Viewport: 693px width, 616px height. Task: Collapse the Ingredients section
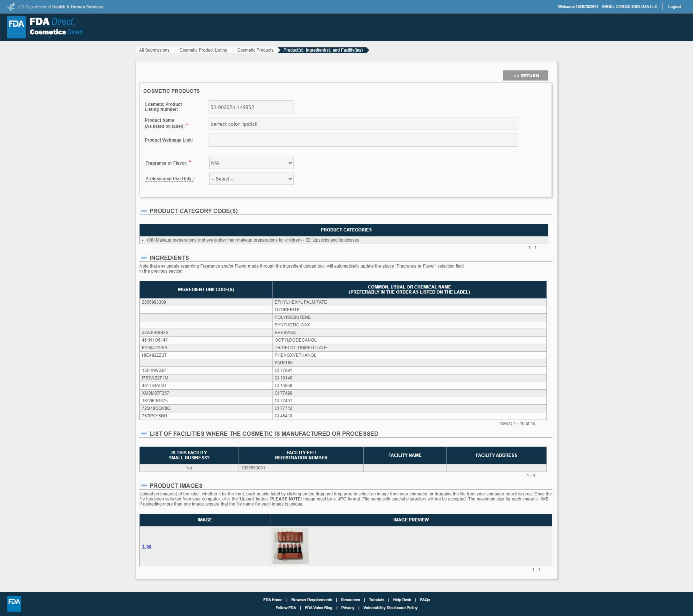[144, 258]
